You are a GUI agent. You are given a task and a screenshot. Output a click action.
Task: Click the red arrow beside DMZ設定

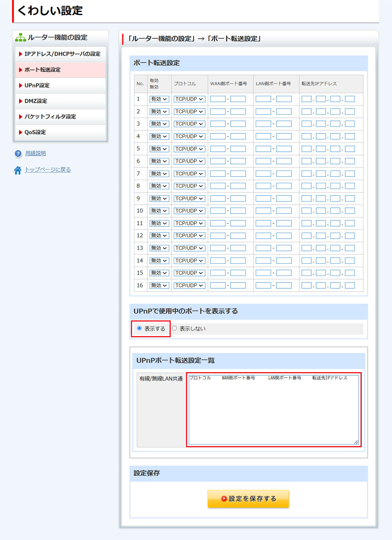(21, 101)
